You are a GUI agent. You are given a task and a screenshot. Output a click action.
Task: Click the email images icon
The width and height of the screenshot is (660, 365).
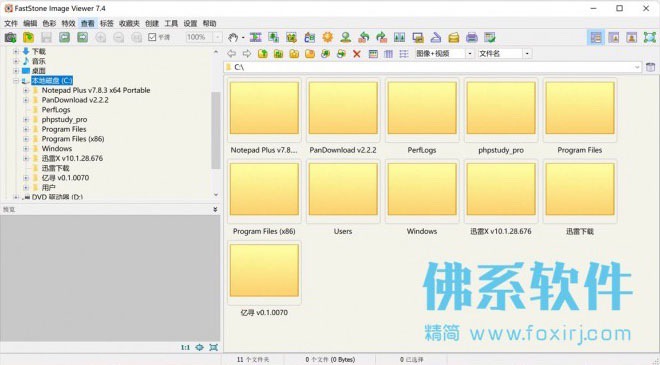454,37
